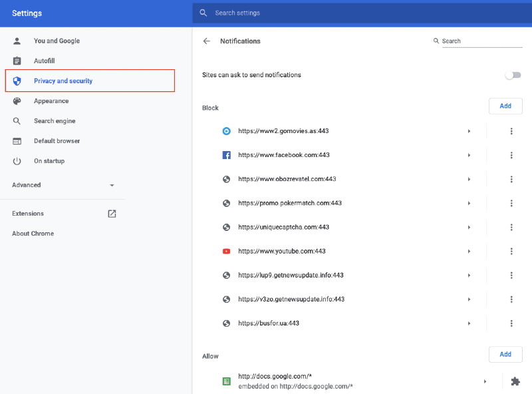532x394 pixels.
Task: Click the Notifications page Search field
Action: pos(482,41)
